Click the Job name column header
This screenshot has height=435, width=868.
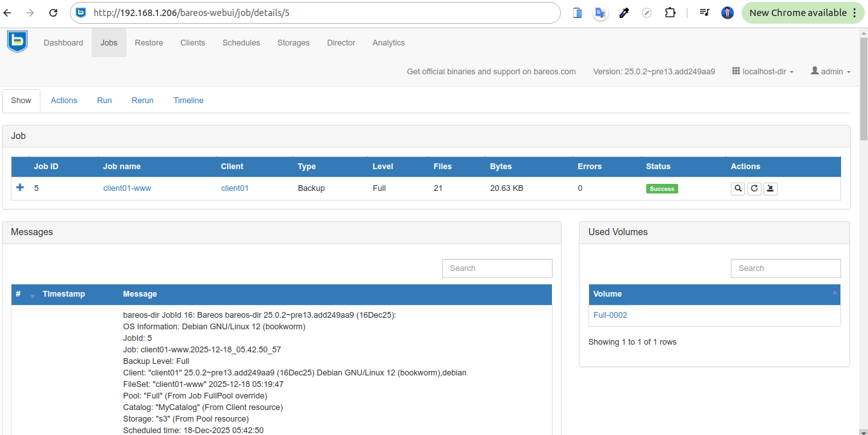(x=122, y=167)
